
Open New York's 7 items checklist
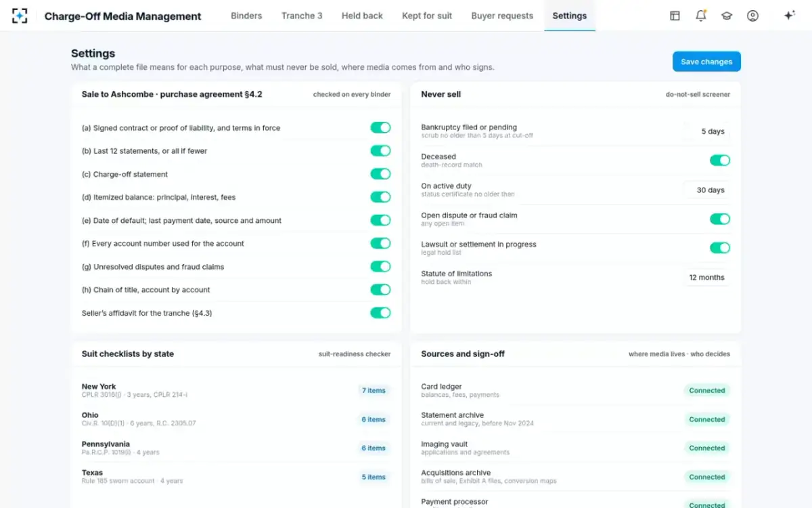coord(374,390)
